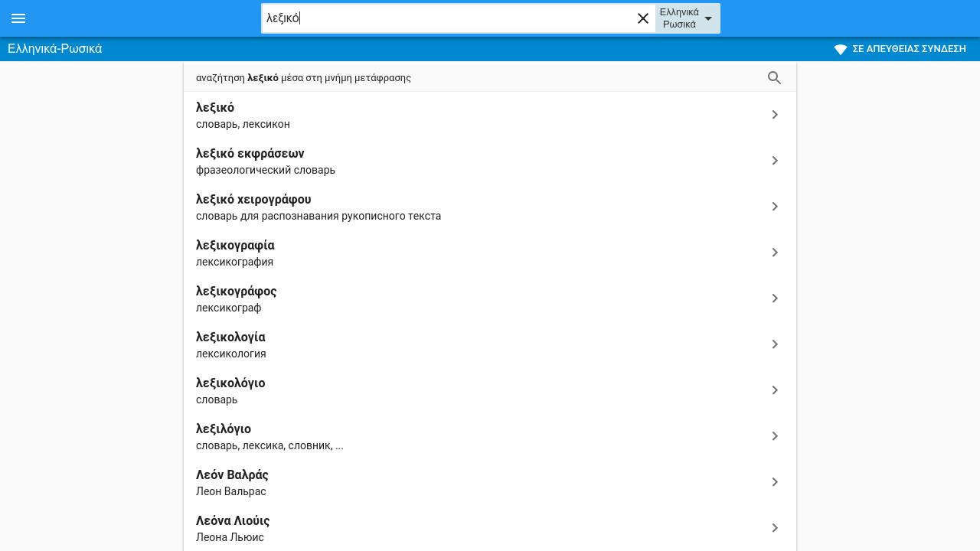Image resolution: width=980 pixels, height=551 pixels.
Task: Click chevron on λεξικό εκφράσεων row
Action: click(775, 161)
